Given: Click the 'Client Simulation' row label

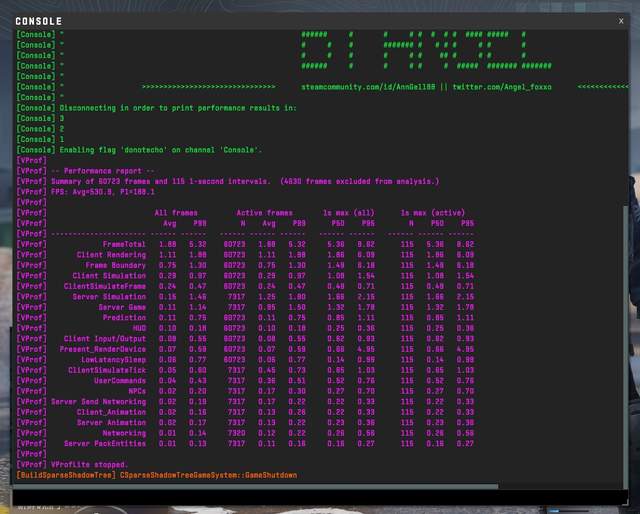Looking at the screenshot, I should pos(109,276).
